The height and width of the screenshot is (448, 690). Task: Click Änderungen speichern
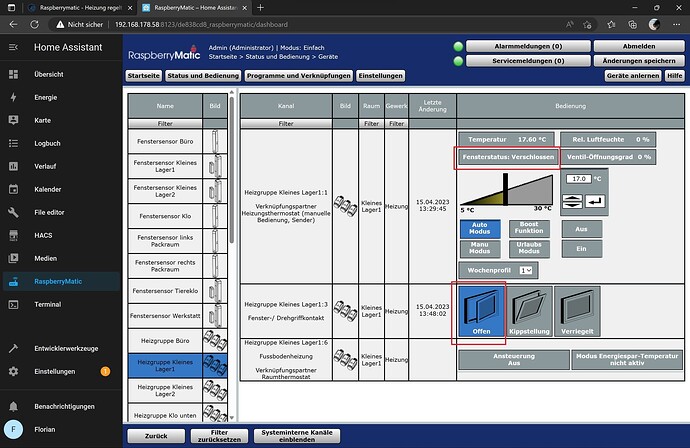pos(639,61)
